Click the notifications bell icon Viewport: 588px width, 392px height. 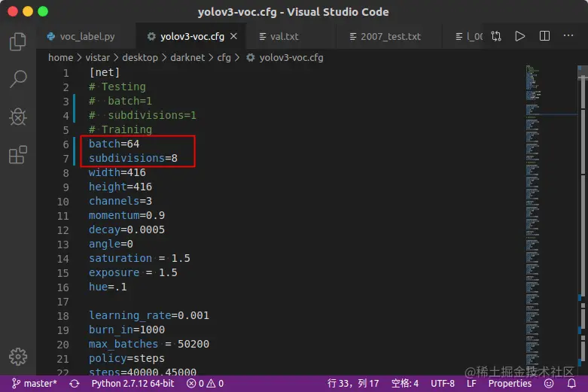(x=571, y=384)
